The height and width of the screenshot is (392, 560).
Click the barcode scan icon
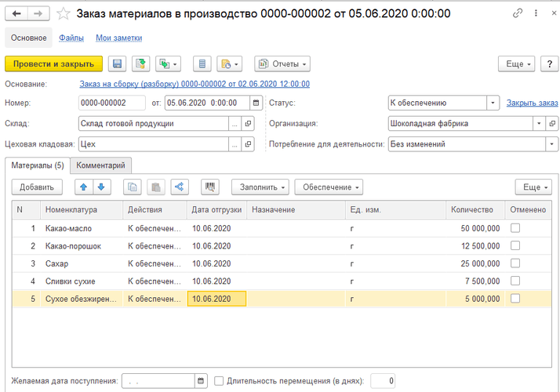[x=209, y=187]
